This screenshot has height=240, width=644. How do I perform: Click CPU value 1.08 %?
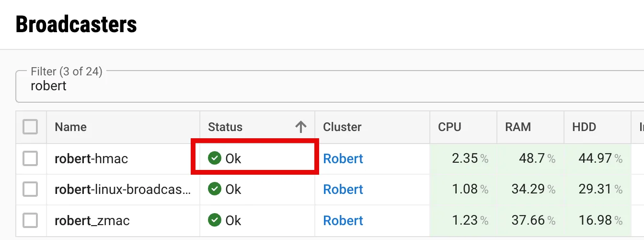470,190
